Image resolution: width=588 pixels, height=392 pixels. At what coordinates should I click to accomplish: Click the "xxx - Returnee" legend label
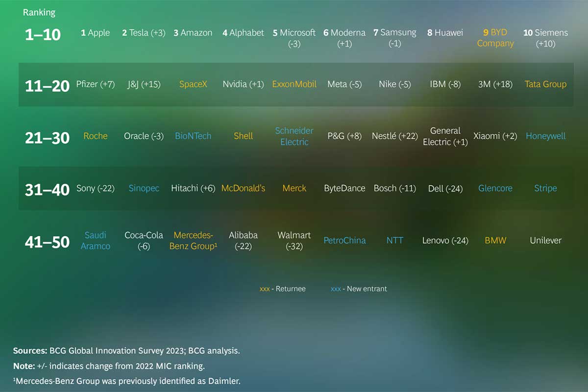283,289
